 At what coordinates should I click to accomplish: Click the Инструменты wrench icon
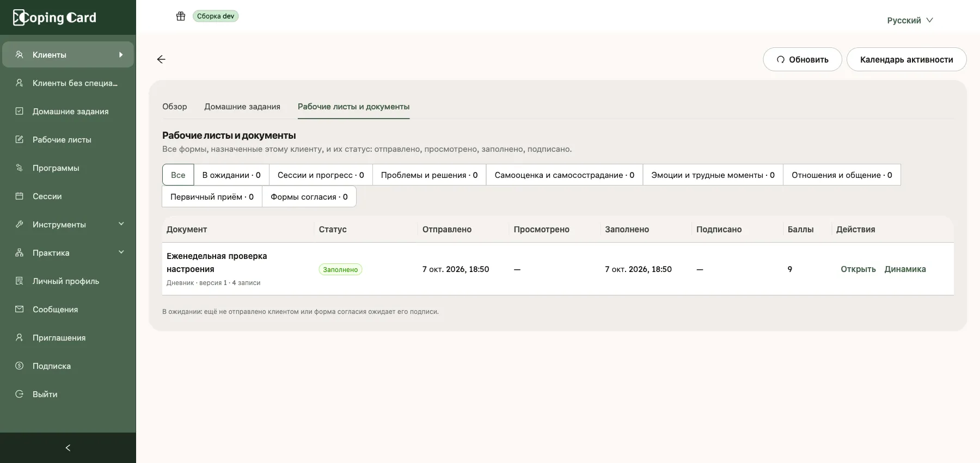click(20, 224)
